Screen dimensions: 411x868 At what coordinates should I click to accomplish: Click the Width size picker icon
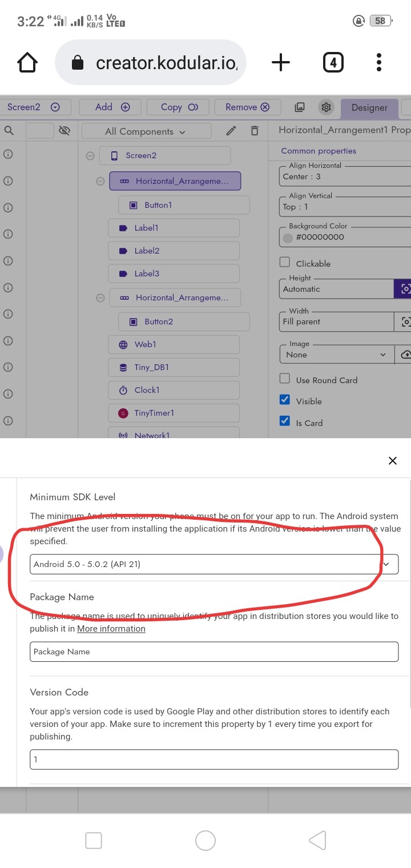click(403, 322)
